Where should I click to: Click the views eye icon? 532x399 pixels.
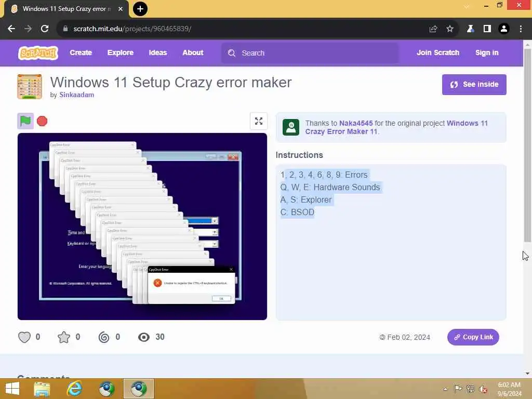[144, 337]
